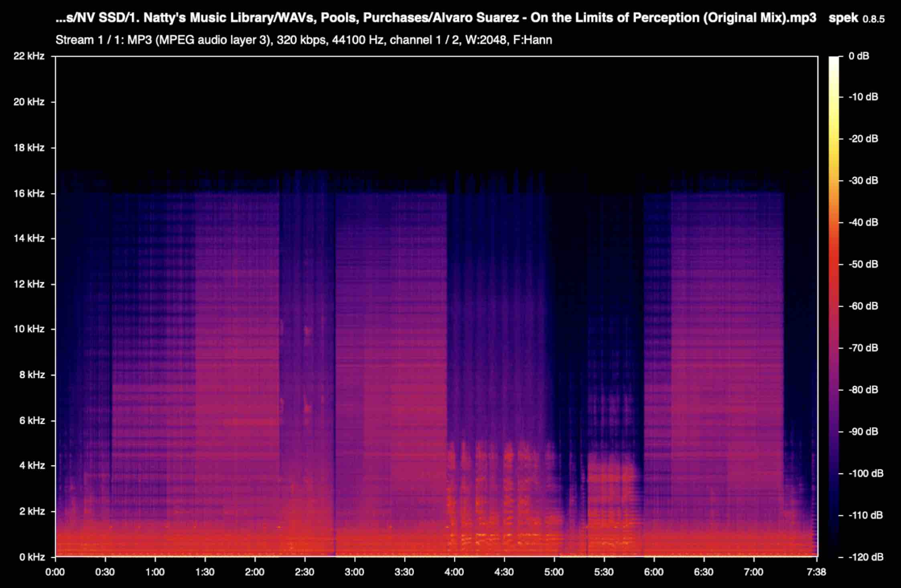Click the "5:30" time axis label
Image resolution: width=901 pixels, height=588 pixels.
(x=604, y=572)
